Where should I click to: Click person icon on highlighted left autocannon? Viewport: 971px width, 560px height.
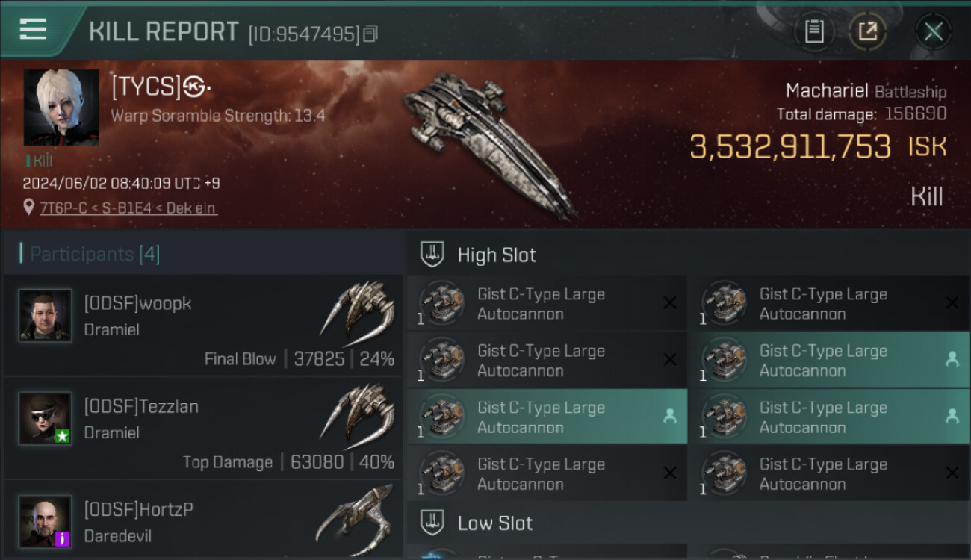click(670, 417)
